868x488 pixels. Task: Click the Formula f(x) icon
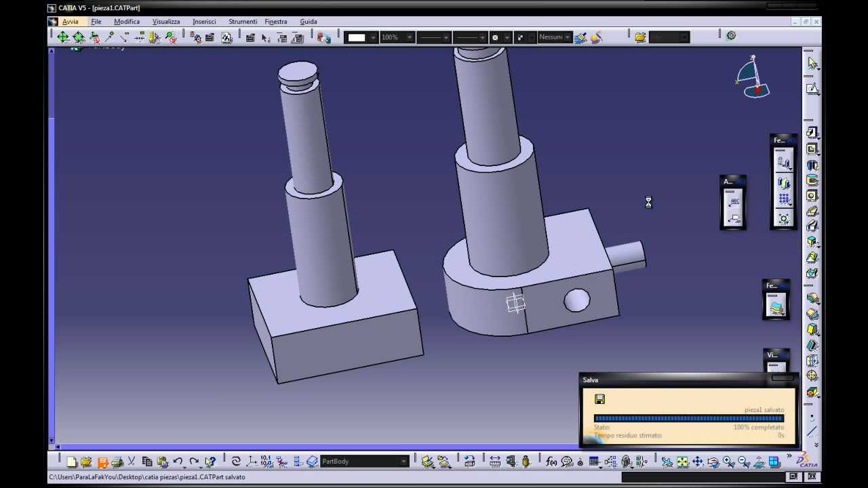[551, 462]
